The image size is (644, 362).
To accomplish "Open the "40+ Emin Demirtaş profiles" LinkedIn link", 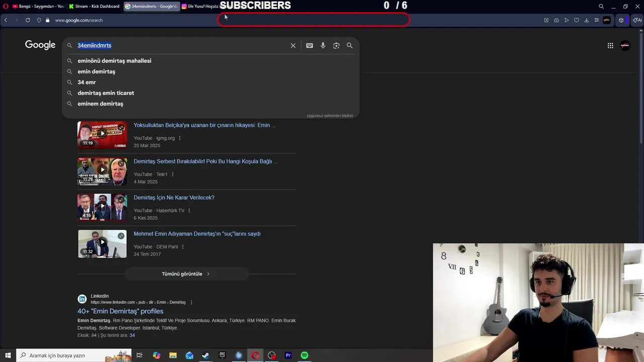I will (x=120, y=311).
